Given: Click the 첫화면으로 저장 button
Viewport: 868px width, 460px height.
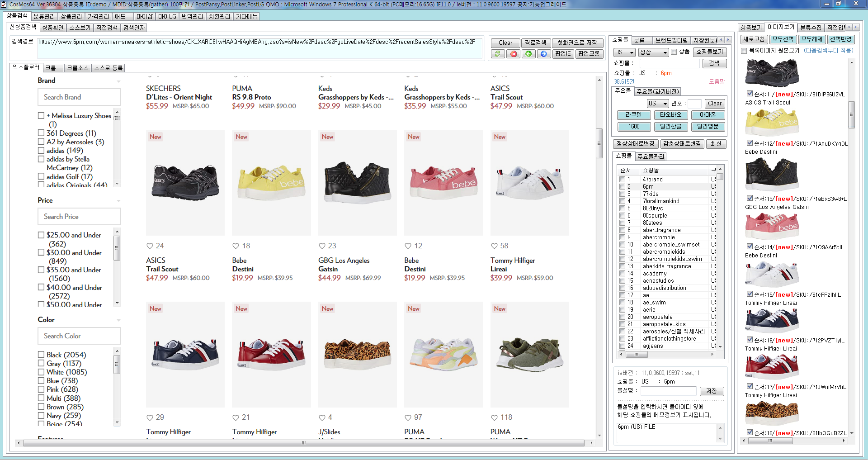Looking at the screenshot, I should click(x=577, y=43).
